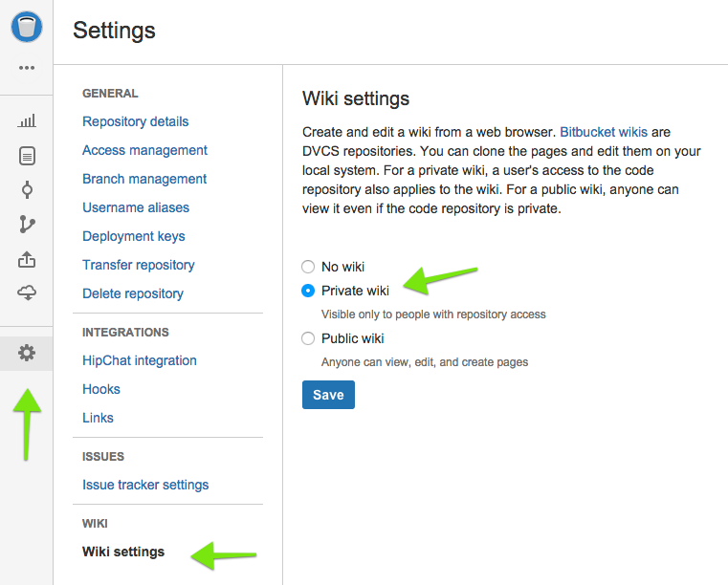The height and width of the screenshot is (585, 728).
Task: Open the Pull requests upload icon
Action: coord(27,259)
